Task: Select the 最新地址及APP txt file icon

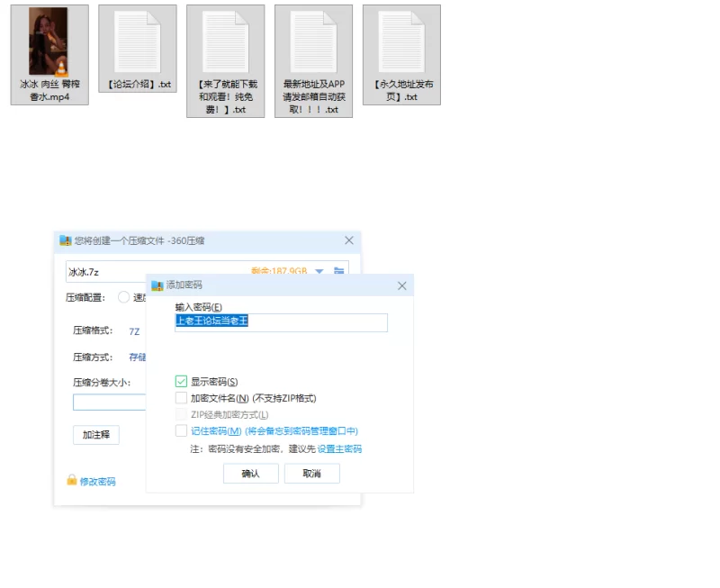Action: point(313,41)
